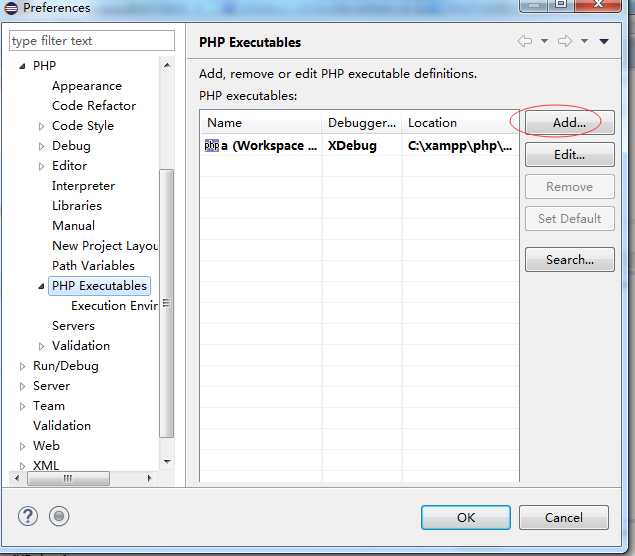Open the back history dropdown arrow
Screen dimensions: 635x556
(545, 41)
